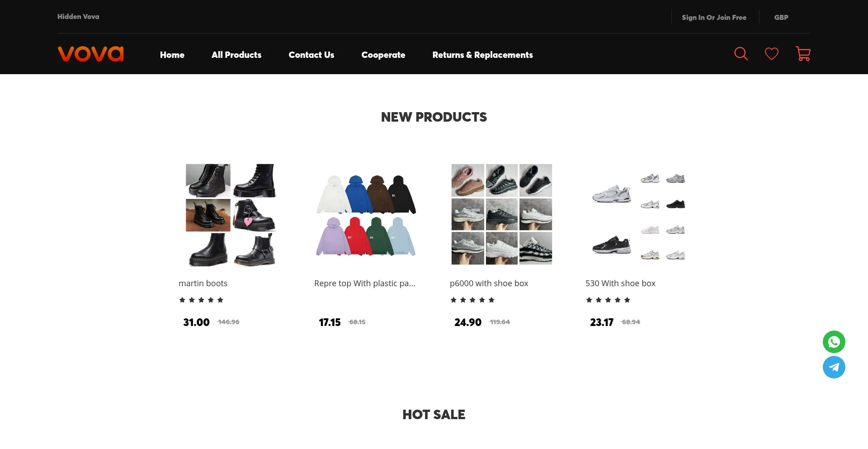
Task: Open the p6000 with shoe box thumbnail
Action: pyautogui.click(x=501, y=214)
